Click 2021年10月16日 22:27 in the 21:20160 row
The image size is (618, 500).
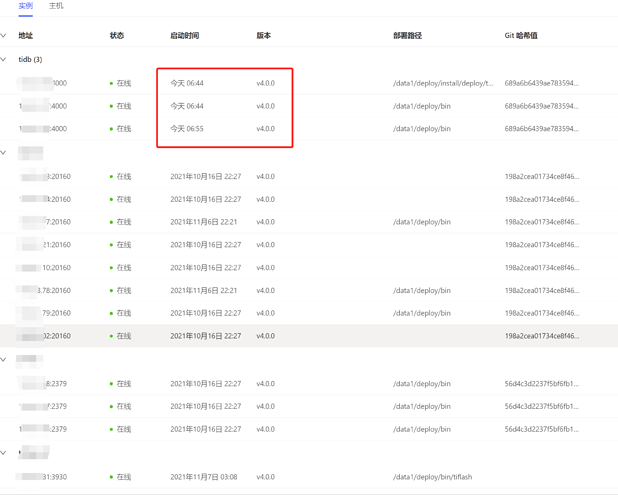[206, 245]
